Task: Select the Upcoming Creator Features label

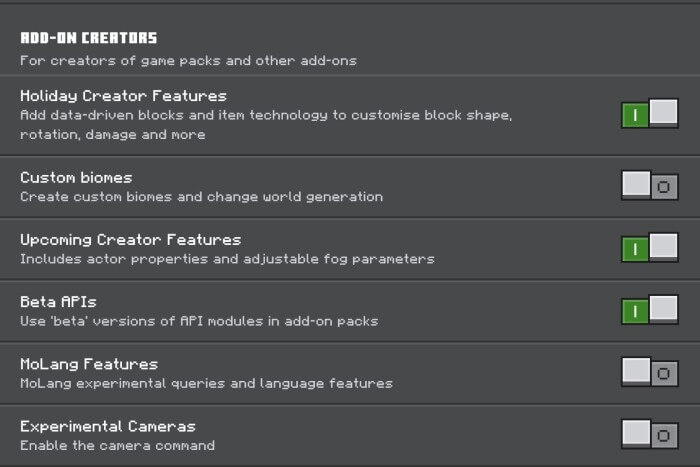Action: point(130,240)
